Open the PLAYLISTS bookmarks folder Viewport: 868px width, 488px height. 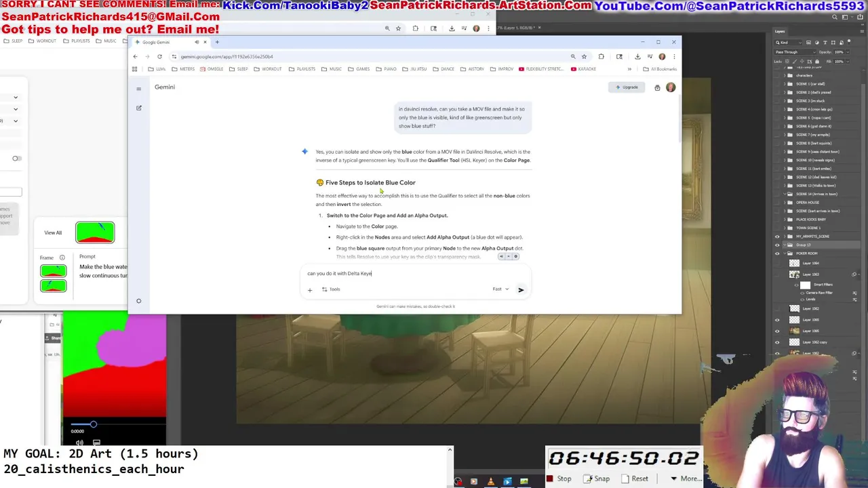(302, 69)
